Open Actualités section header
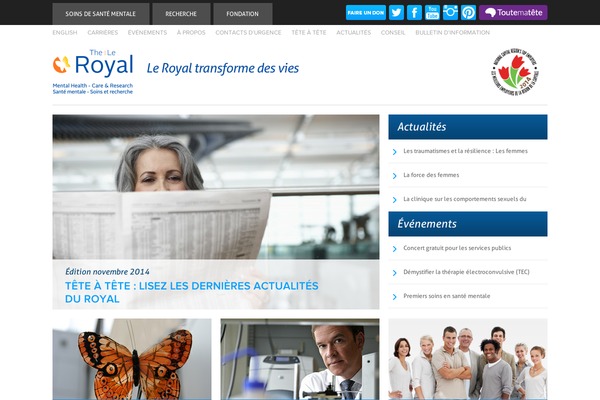Image resolution: width=600 pixels, height=400 pixels. [468, 127]
